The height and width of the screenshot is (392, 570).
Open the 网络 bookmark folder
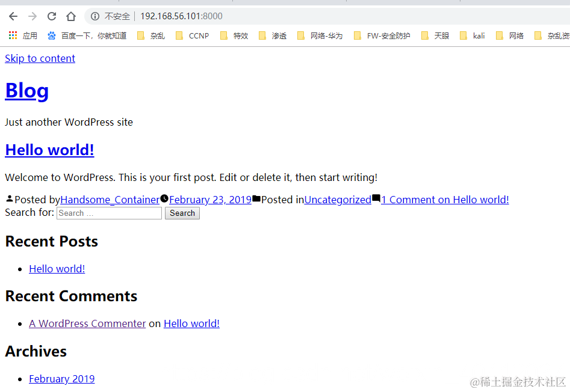coord(510,35)
